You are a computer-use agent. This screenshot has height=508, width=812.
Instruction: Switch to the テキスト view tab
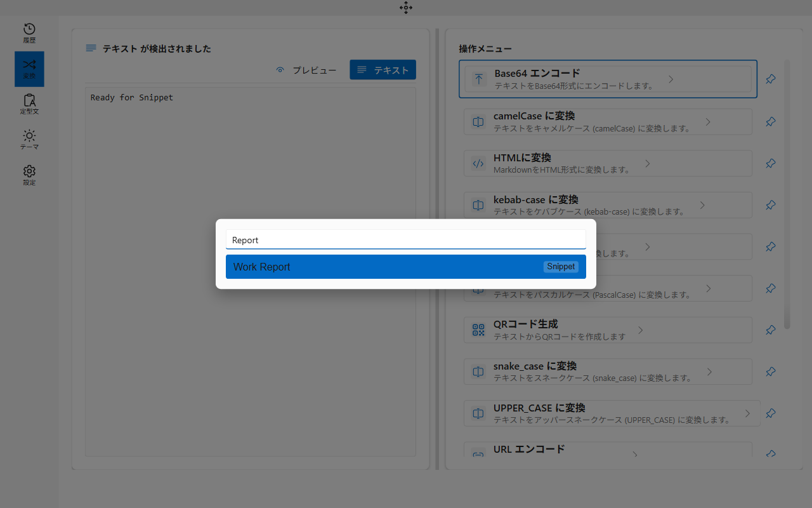pos(383,69)
